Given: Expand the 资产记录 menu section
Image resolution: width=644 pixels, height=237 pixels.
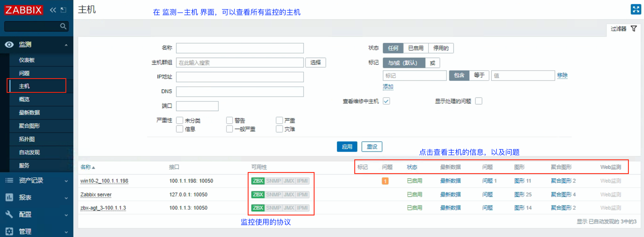Looking at the screenshot, I should click(66, 181).
